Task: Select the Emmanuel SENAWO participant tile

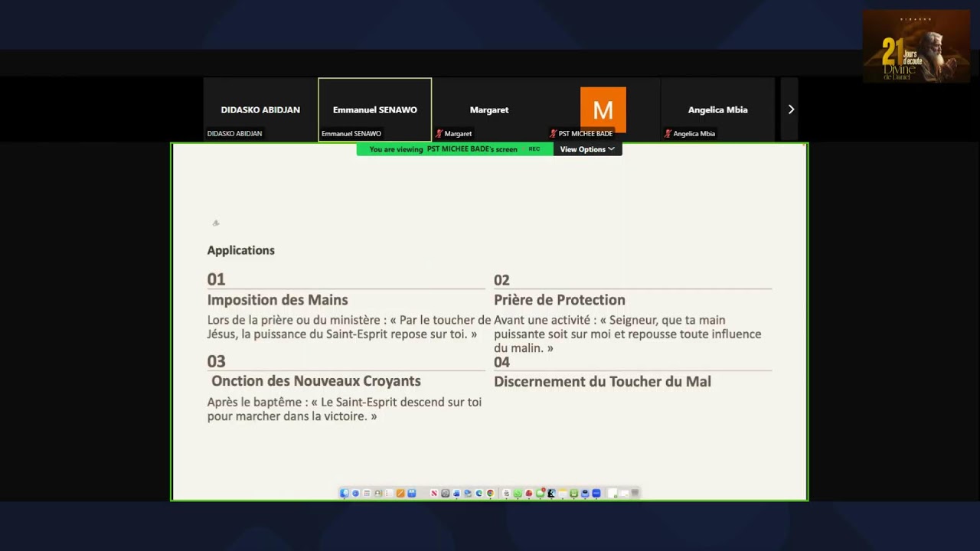Action: tap(375, 109)
